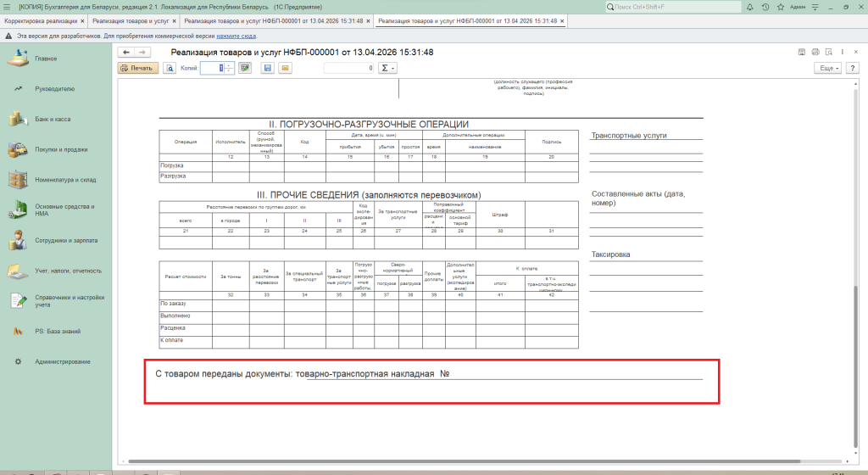The width and height of the screenshot is (868, 475).
Task: Click the нажмите сюда link
Action: [237, 37]
